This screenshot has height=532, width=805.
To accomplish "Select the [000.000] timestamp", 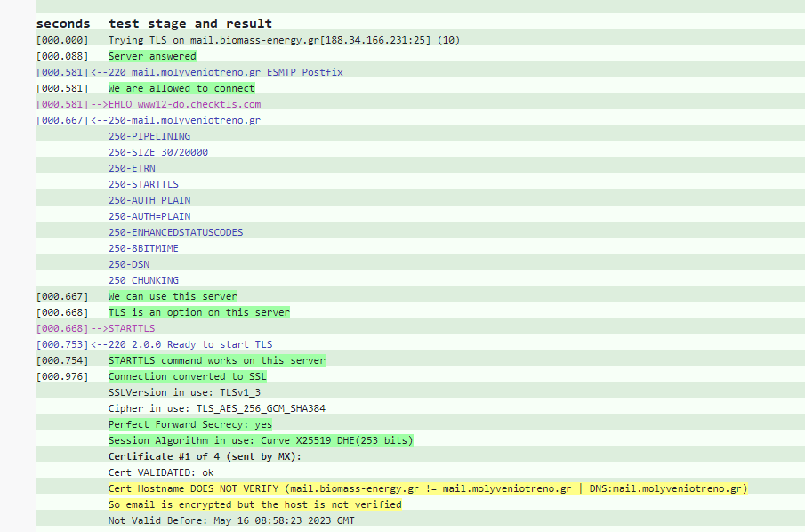I will tap(62, 40).
